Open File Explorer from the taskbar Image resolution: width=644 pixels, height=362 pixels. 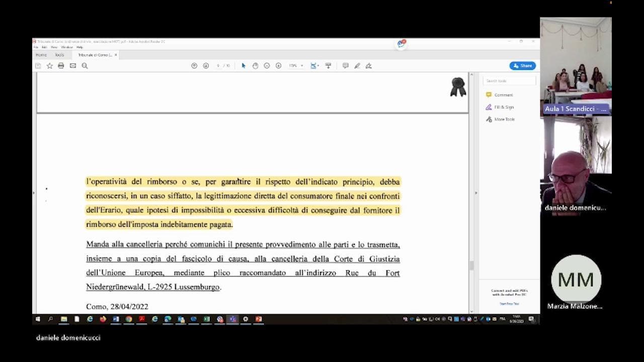tap(64, 319)
